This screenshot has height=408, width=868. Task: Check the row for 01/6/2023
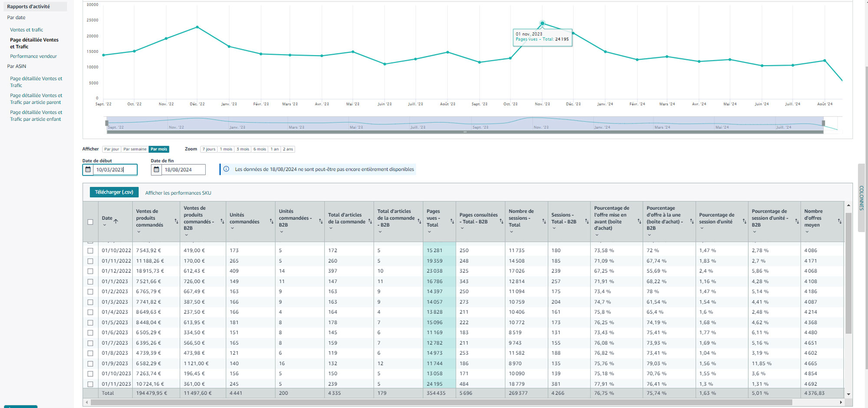click(90, 333)
